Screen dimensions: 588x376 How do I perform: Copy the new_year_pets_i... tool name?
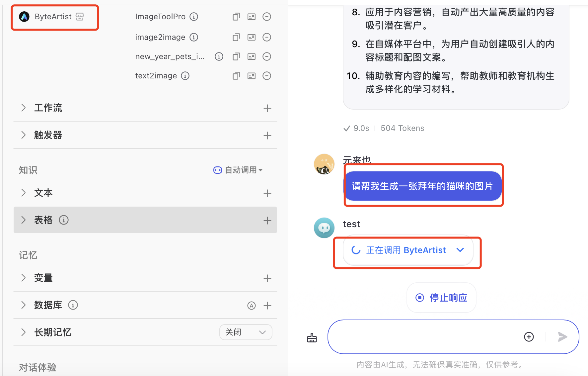point(236,56)
